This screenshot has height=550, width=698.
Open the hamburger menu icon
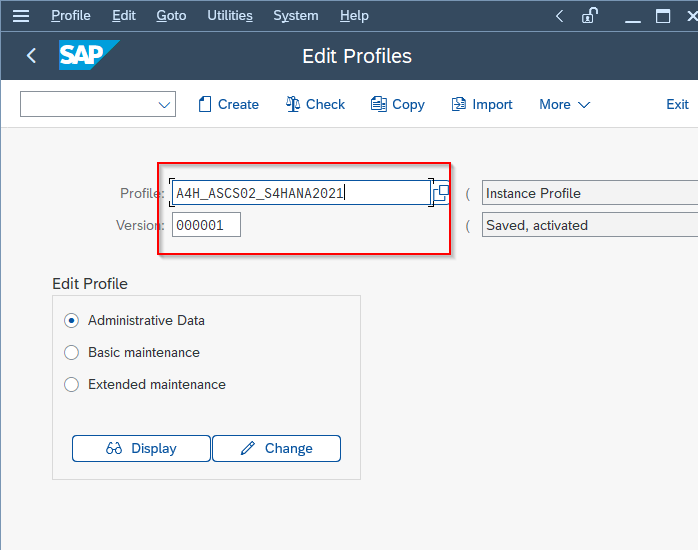pyautogui.click(x=20, y=16)
